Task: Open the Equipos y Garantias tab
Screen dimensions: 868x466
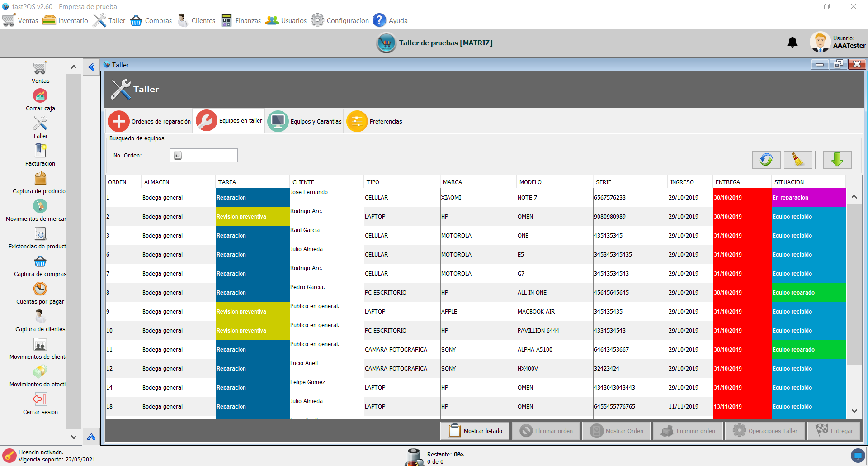Action: pyautogui.click(x=305, y=121)
